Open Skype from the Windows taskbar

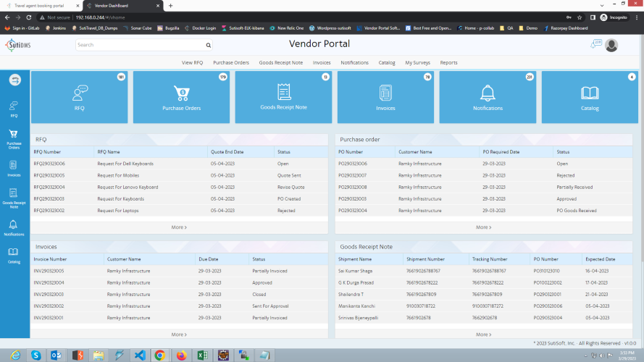pos(35,355)
